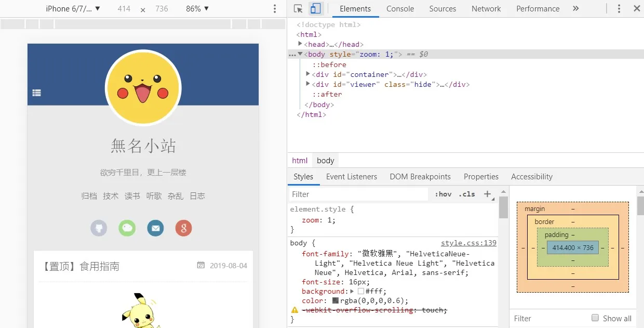Select the ::after pseudo-element row

tap(327, 94)
